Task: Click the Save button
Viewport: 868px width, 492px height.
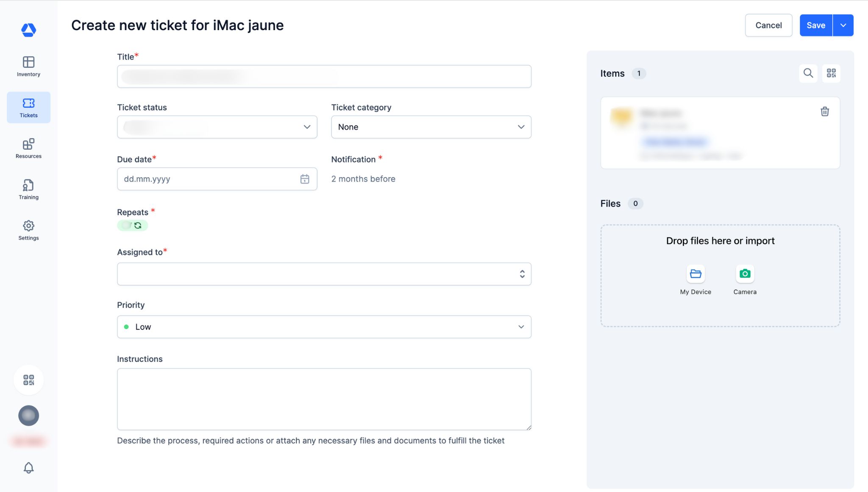Action: [x=815, y=25]
